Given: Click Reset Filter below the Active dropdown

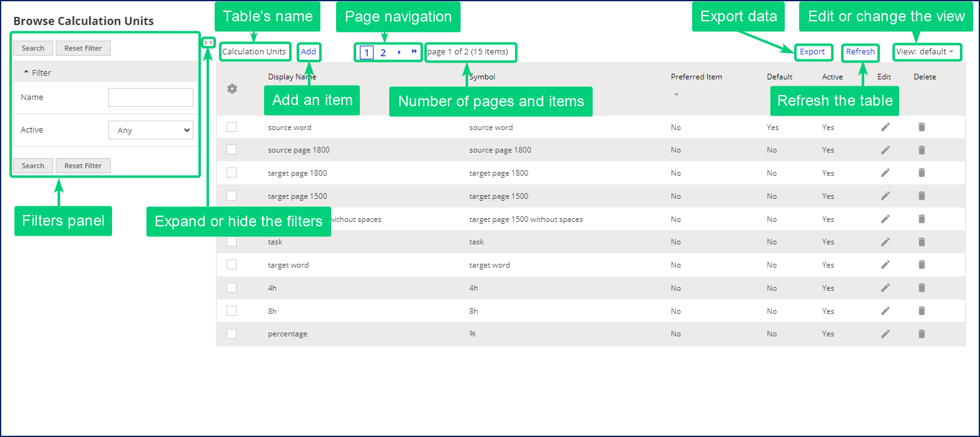Looking at the screenshot, I should click(83, 166).
